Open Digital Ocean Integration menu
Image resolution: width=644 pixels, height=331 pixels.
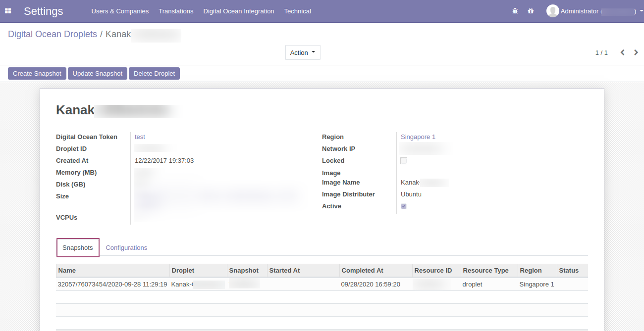pos(239,11)
